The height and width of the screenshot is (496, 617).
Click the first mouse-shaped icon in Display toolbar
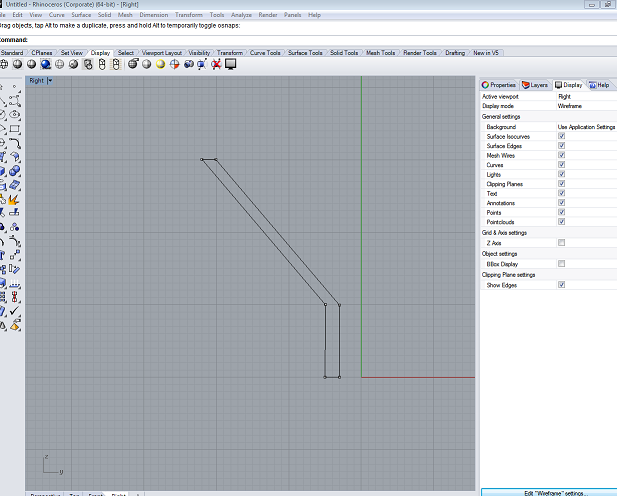coord(102,64)
